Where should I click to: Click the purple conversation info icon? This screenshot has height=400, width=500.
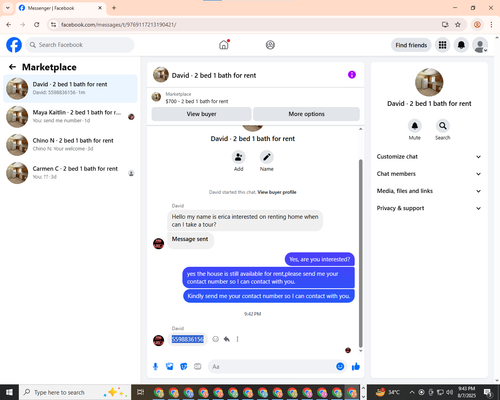point(352,75)
